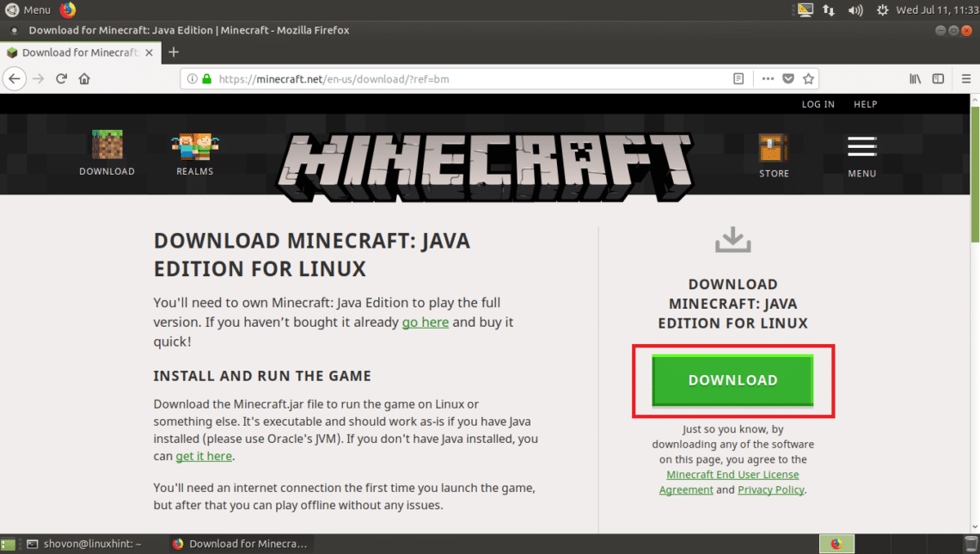The height and width of the screenshot is (554, 980).
Task: Launch Firefox from top panel icon
Action: click(x=68, y=10)
